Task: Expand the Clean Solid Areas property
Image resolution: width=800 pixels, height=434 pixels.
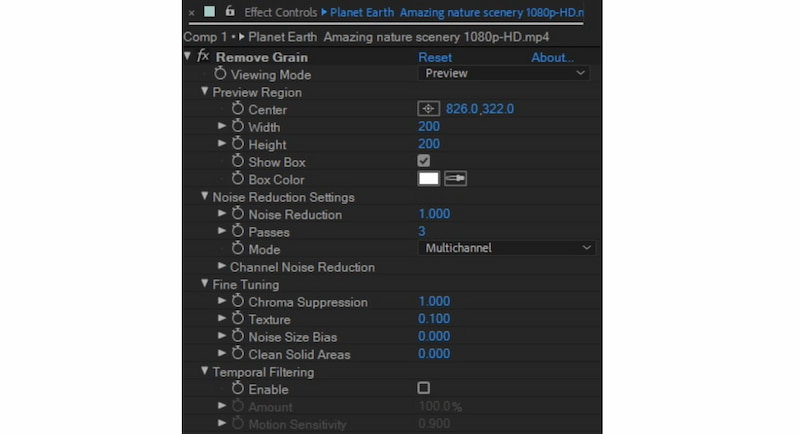Action: click(x=222, y=353)
